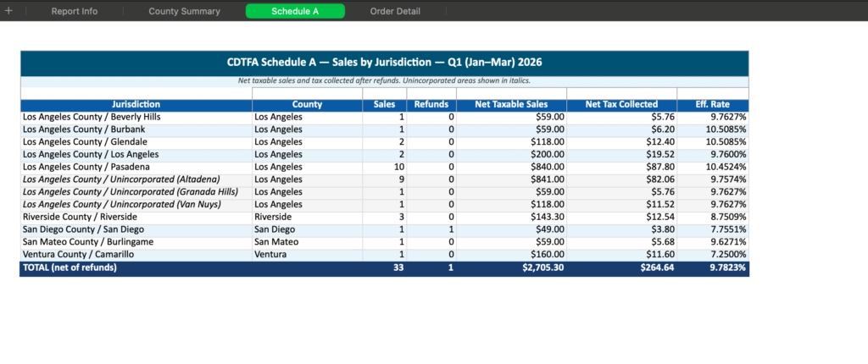This screenshot has height=364, width=868.
Task: Select the CDTFA Schedule A title cell
Action: click(384, 63)
